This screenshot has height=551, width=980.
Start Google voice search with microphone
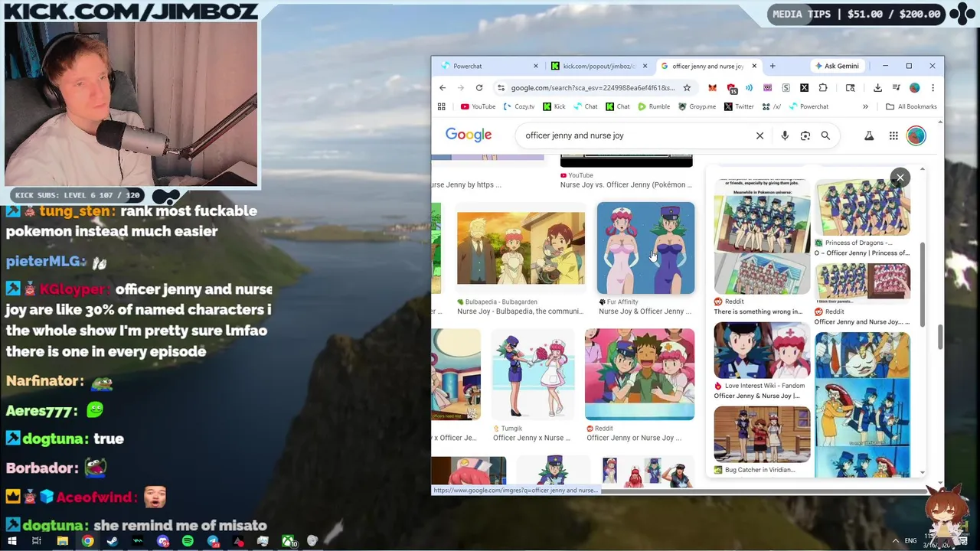(x=785, y=135)
